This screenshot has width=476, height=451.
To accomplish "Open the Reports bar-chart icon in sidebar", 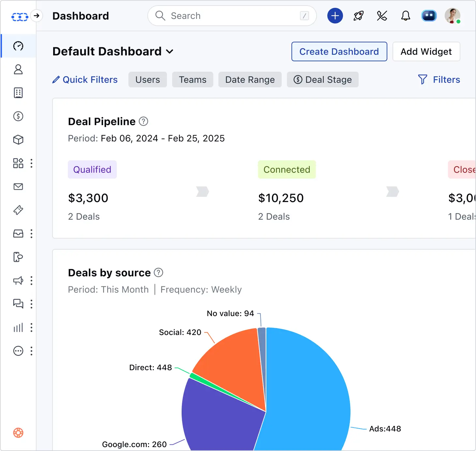I will pyautogui.click(x=18, y=327).
